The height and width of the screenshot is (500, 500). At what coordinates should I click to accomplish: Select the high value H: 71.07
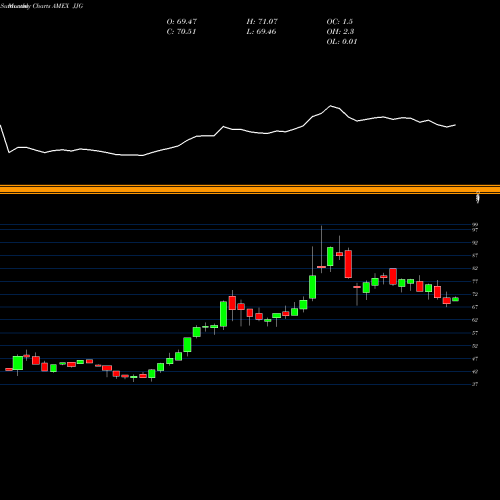[262, 22]
